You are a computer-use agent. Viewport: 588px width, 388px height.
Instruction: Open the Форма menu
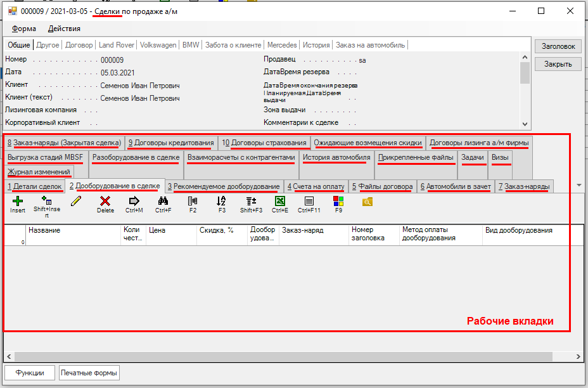click(24, 29)
